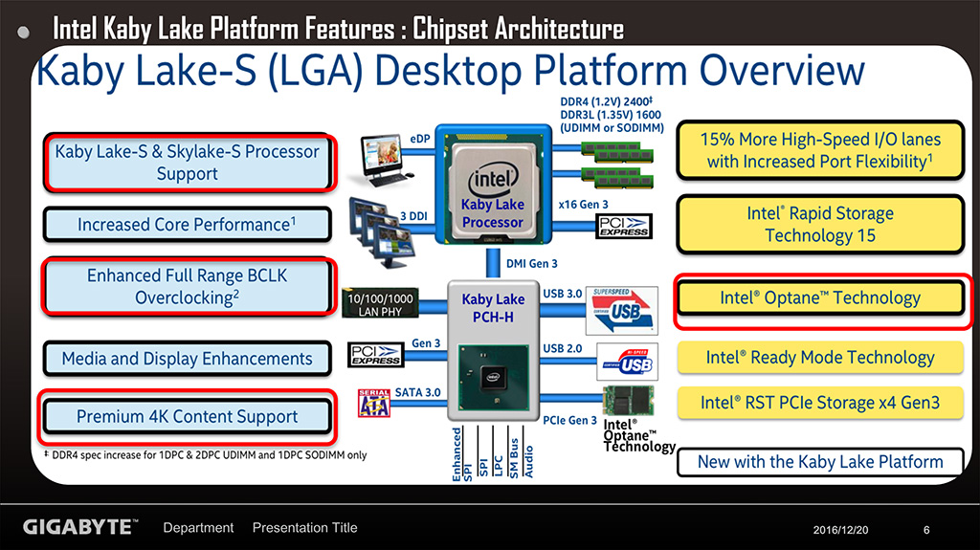Click the Hi-Speed USB 2.0 logo
The height and width of the screenshot is (550, 980).
pos(628,362)
